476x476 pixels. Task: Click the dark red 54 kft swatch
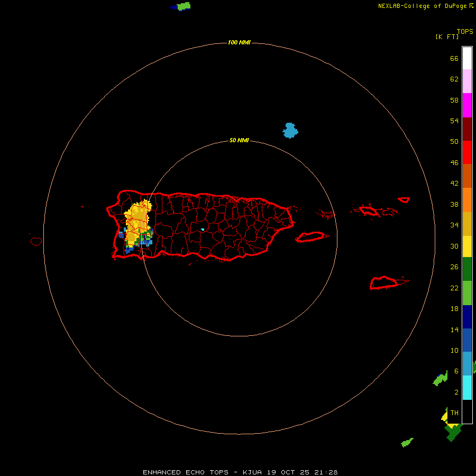click(x=467, y=129)
